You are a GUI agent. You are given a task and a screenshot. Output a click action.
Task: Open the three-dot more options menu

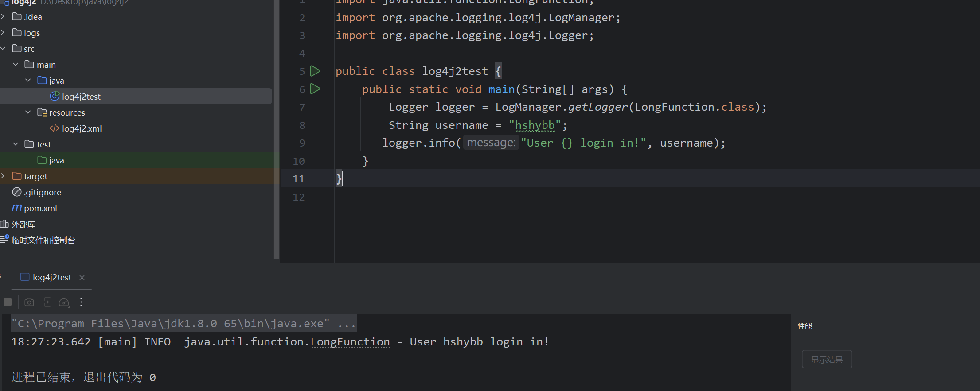click(x=81, y=302)
